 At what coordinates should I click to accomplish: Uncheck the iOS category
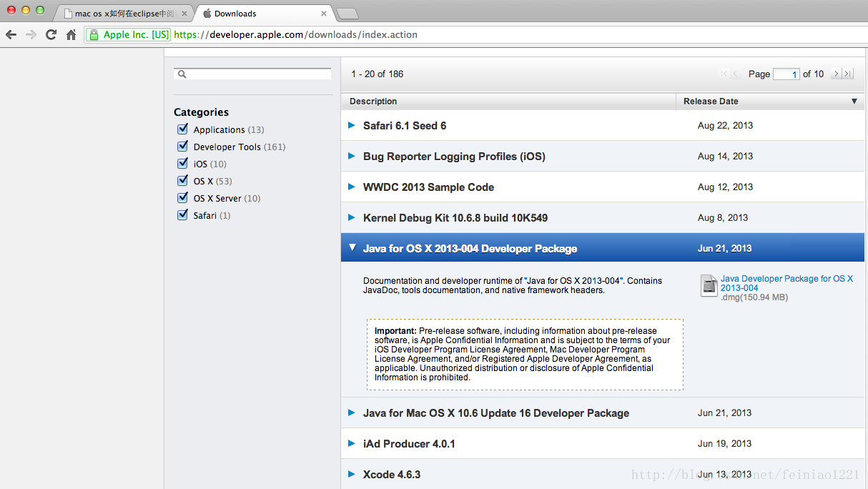point(182,163)
